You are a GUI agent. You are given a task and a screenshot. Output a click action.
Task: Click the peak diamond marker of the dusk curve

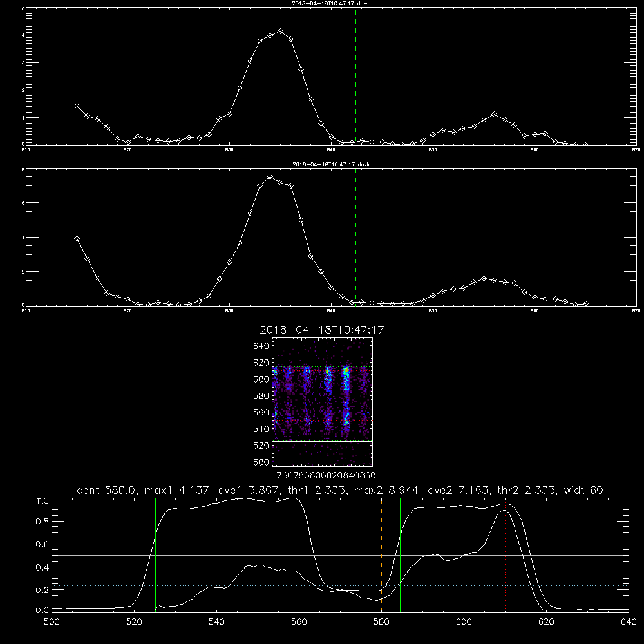pos(270,177)
